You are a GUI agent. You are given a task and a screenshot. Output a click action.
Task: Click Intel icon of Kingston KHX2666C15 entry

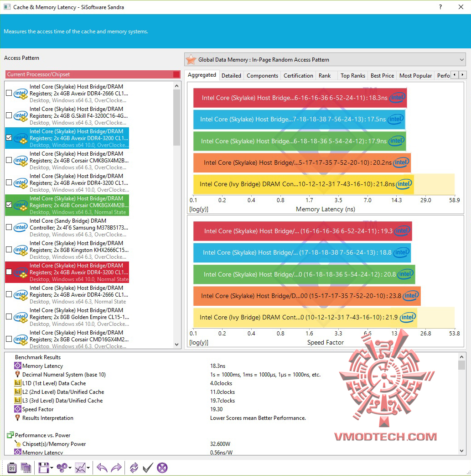pyautogui.click(x=21, y=250)
